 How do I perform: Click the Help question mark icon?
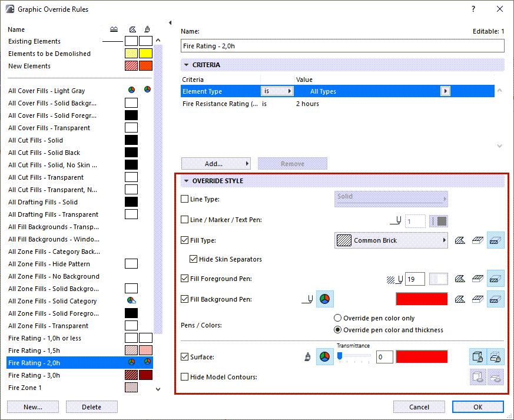point(473,9)
